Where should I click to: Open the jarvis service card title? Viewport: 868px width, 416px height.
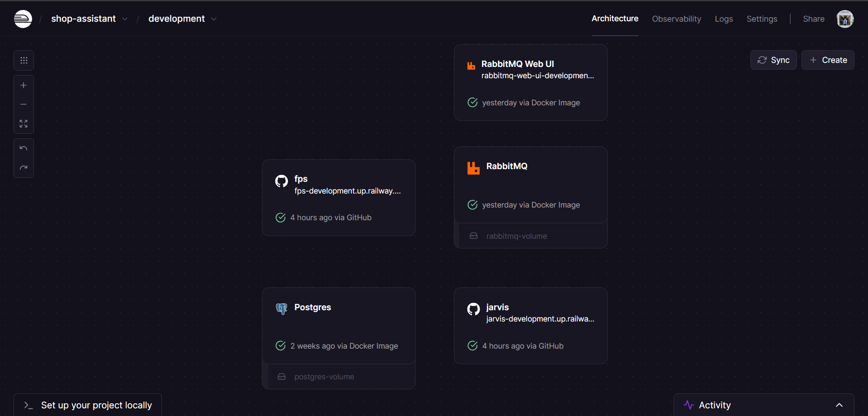(498, 307)
